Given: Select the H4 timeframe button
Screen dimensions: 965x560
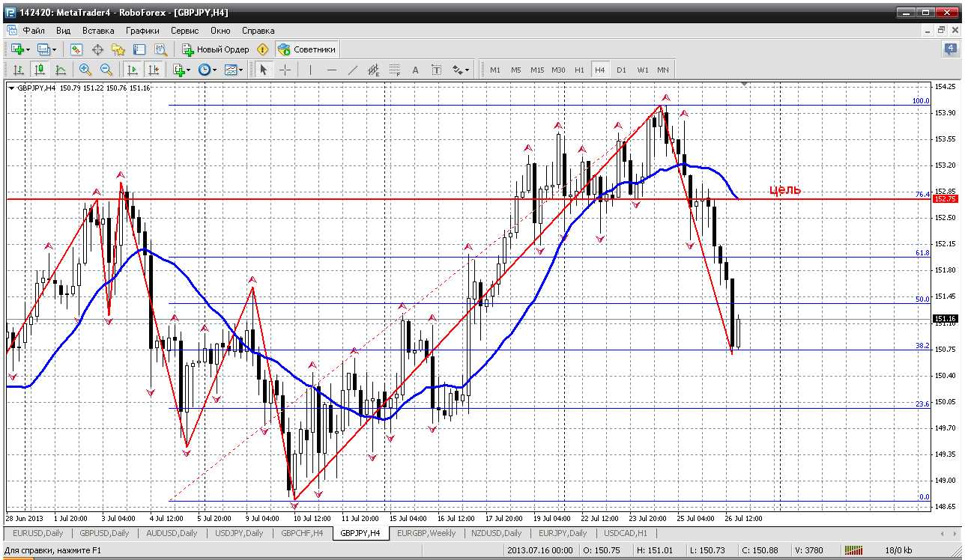Looking at the screenshot, I should point(600,70).
